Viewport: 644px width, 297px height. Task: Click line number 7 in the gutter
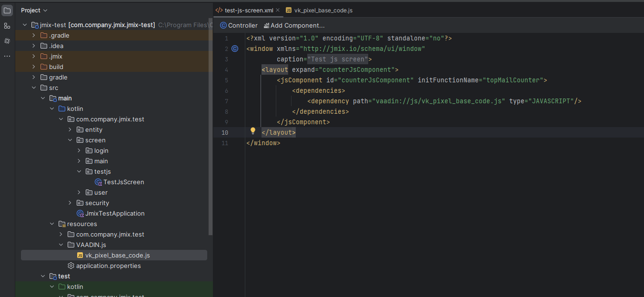pos(226,101)
